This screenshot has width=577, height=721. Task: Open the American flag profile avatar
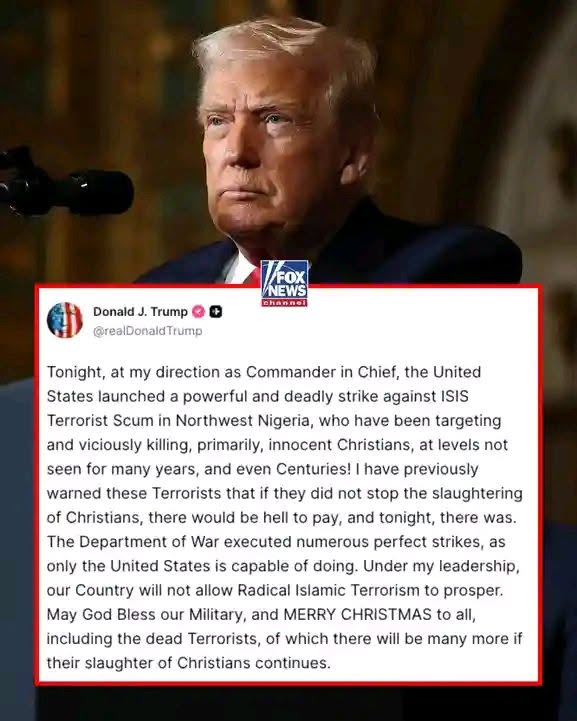click(65, 320)
